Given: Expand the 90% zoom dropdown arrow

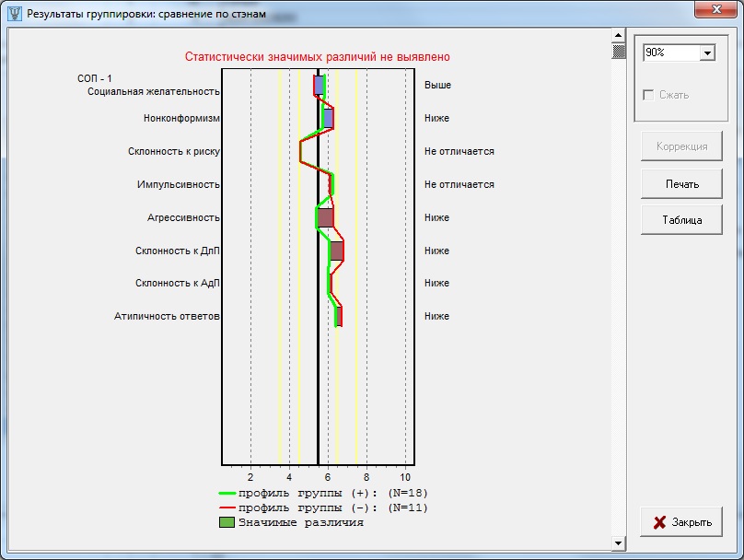Looking at the screenshot, I should click(706, 53).
